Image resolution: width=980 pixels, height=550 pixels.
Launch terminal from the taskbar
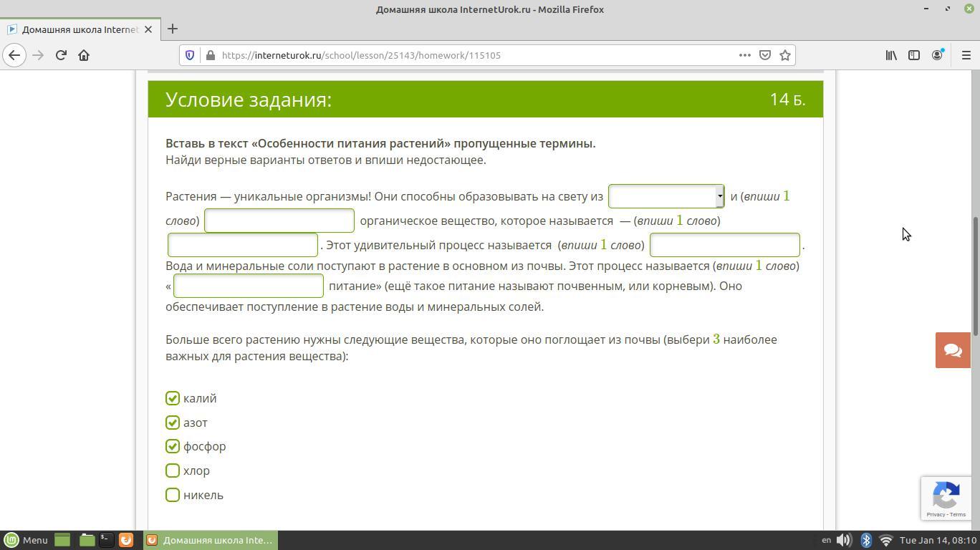106,540
